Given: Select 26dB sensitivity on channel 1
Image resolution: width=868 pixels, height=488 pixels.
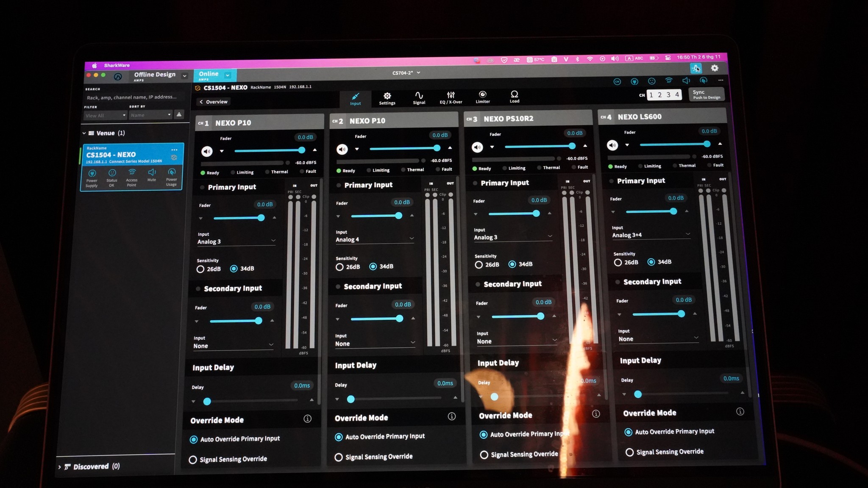Looking at the screenshot, I should 200,269.
